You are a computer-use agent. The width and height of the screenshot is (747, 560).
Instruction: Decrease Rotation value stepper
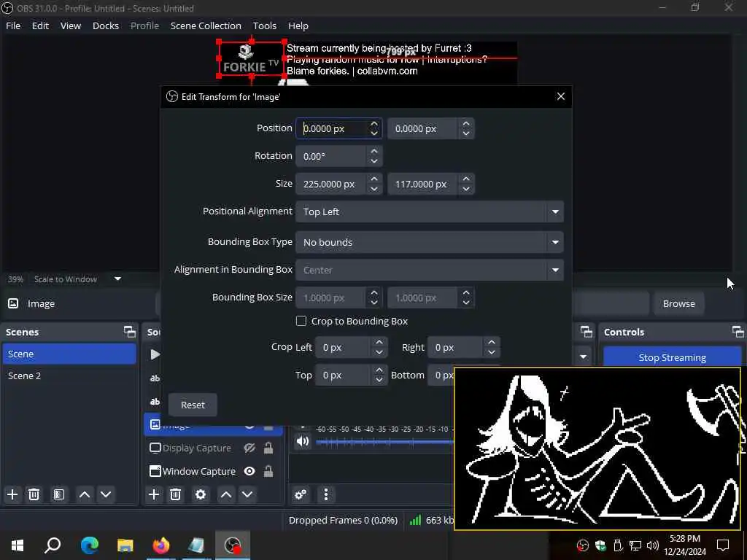click(x=374, y=161)
